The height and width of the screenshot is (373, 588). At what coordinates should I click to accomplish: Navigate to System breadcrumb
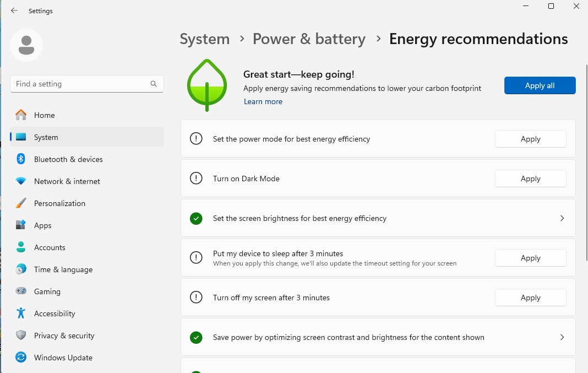204,39
